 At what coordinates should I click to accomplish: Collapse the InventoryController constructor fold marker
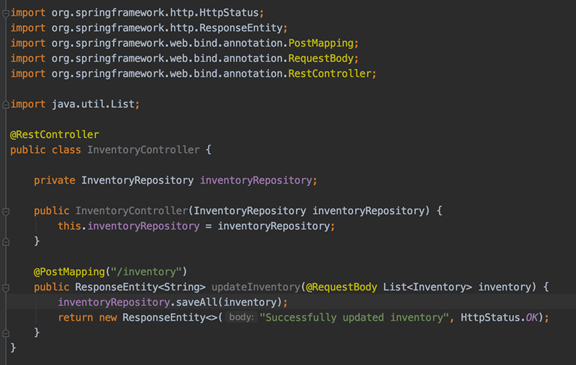pyautogui.click(x=6, y=212)
